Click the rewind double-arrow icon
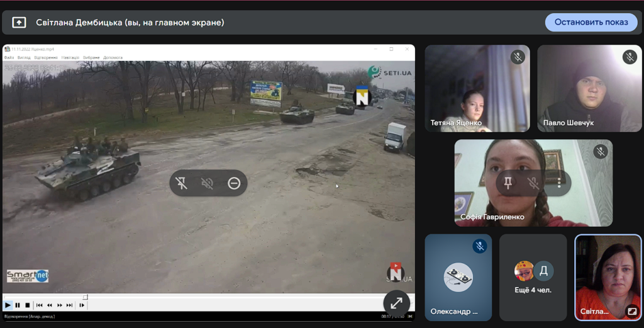644x328 pixels. pyautogui.click(x=50, y=305)
